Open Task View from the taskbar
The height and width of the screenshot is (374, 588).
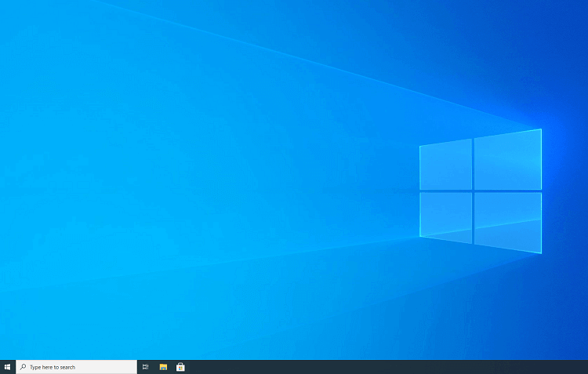(146, 367)
